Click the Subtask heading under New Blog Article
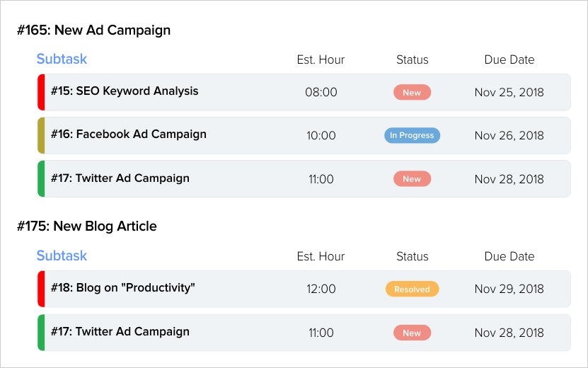 coord(62,256)
